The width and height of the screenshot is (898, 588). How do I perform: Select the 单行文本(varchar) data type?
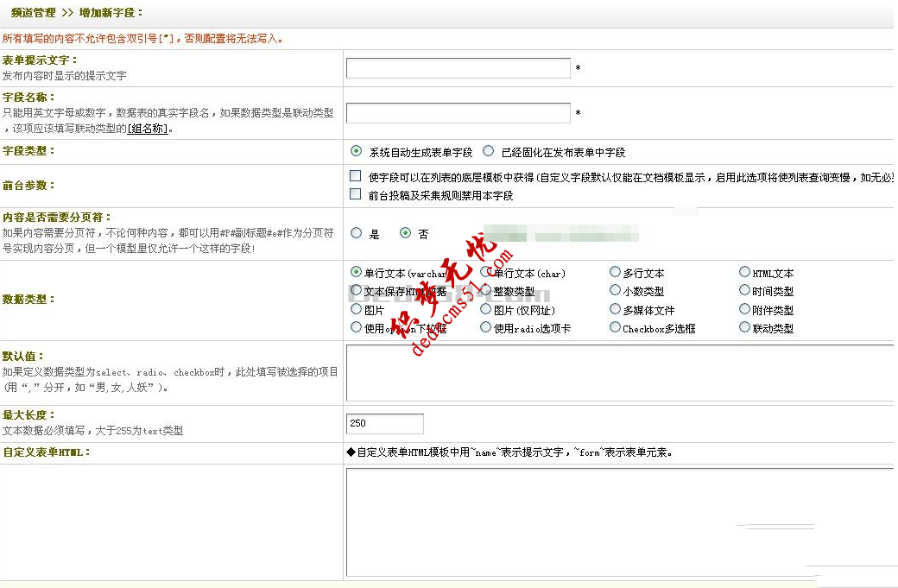(356, 271)
